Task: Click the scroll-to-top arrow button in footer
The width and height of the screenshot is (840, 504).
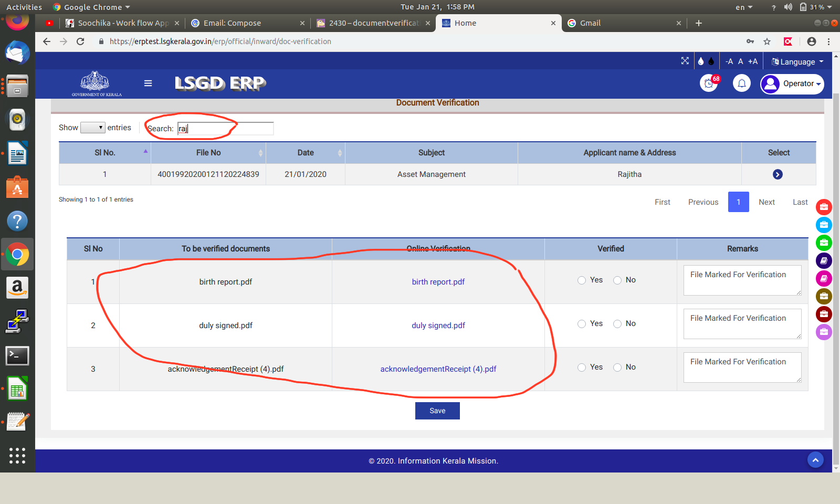Action: point(815,460)
